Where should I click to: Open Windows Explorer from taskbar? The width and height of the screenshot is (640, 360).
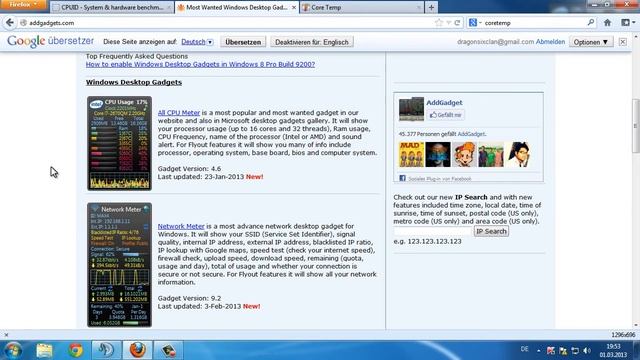pyautogui.click(x=44, y=350)
